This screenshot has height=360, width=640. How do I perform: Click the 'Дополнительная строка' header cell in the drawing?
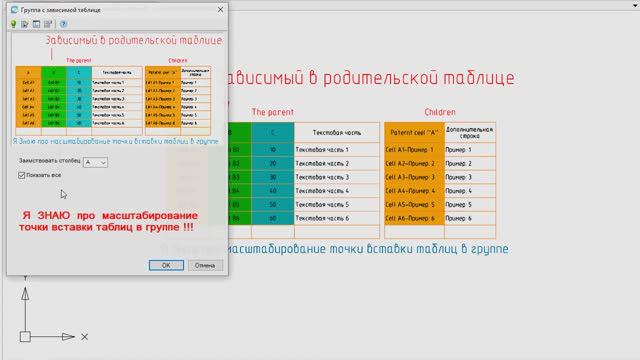pos(470,133)
